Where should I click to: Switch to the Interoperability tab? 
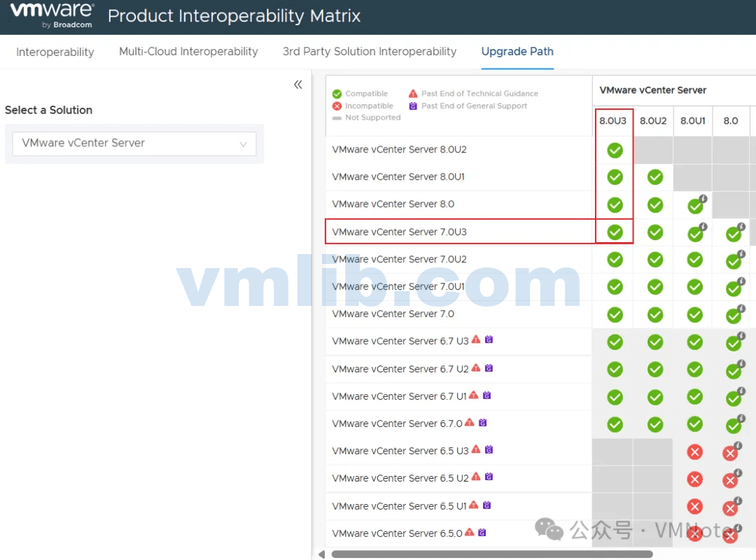[55, 52]
